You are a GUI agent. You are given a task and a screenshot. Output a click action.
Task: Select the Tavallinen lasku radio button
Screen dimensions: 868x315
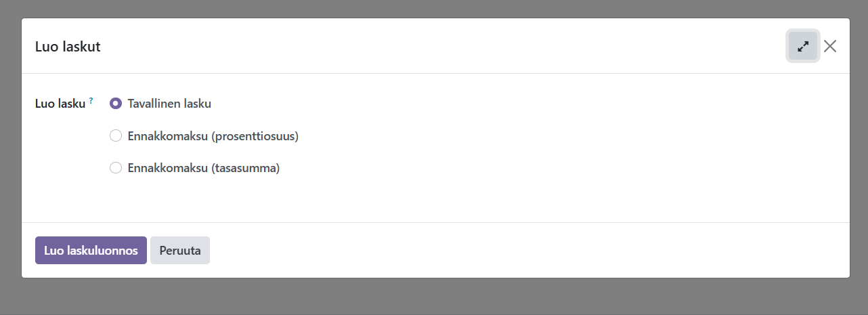point(116,104)
